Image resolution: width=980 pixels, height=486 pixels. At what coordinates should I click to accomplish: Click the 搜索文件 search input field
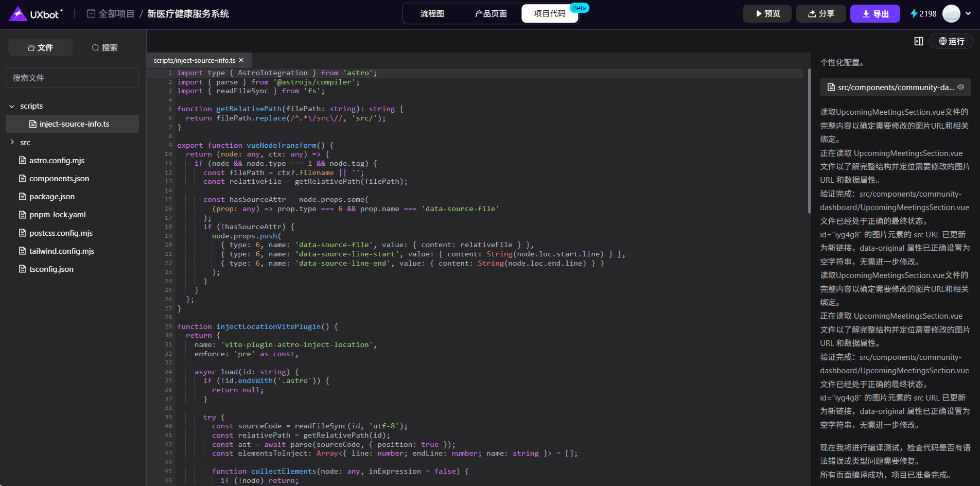[72, 78]
